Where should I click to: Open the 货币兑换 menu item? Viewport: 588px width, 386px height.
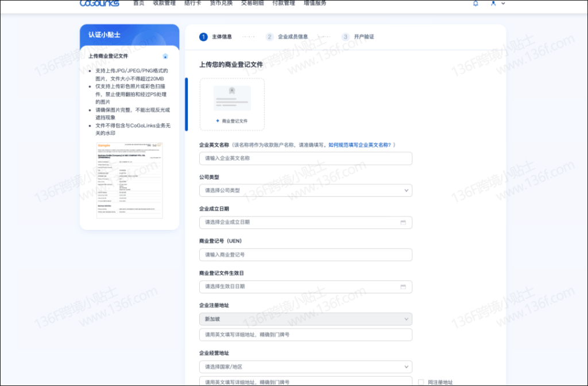[221, 3]
